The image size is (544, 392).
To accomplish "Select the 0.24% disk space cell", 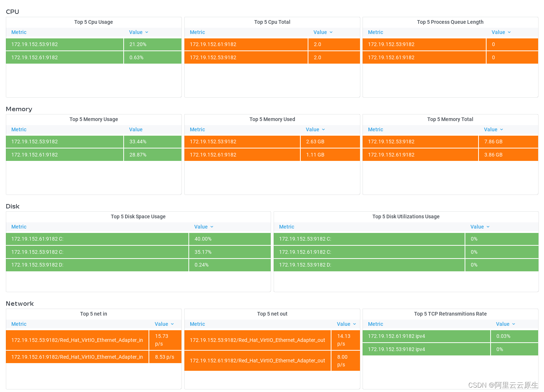I will pos(230,265).
